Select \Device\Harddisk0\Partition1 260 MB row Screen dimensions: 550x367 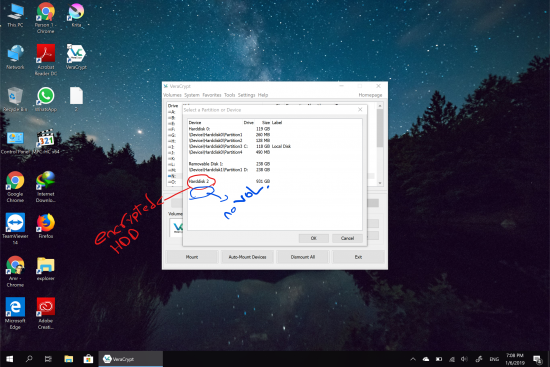click(x=275, y=135)
